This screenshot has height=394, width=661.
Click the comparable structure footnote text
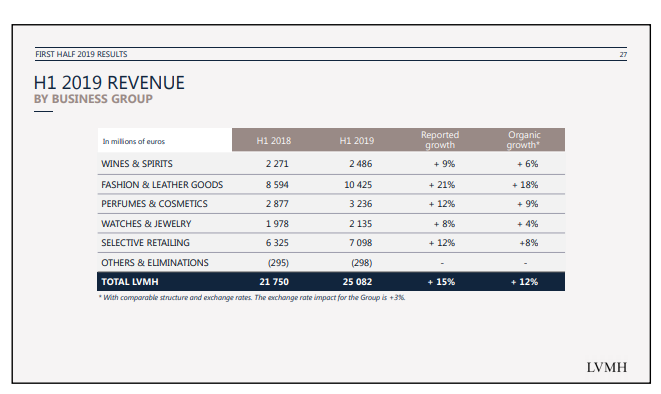click(x=252, y=298)
